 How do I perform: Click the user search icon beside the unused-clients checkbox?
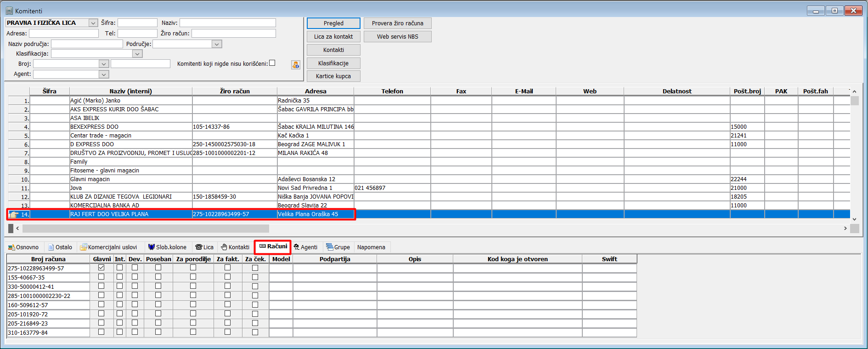pos(296,65)
